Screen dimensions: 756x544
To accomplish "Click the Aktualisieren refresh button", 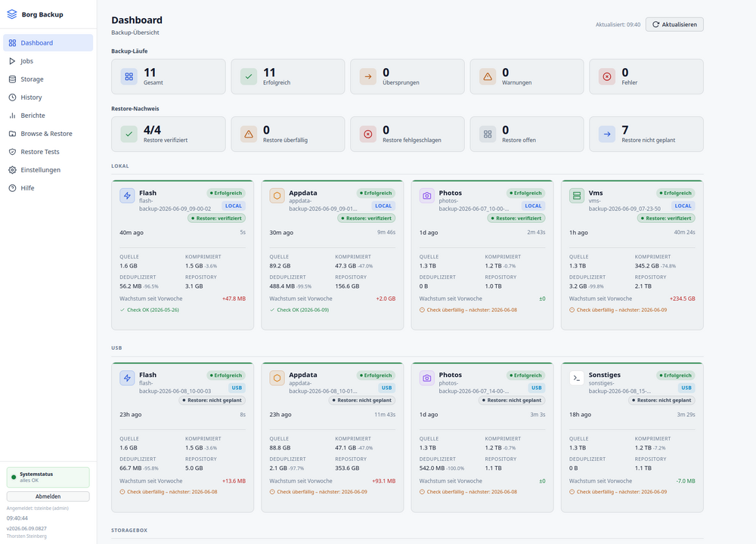I will (x=674, y=25).
